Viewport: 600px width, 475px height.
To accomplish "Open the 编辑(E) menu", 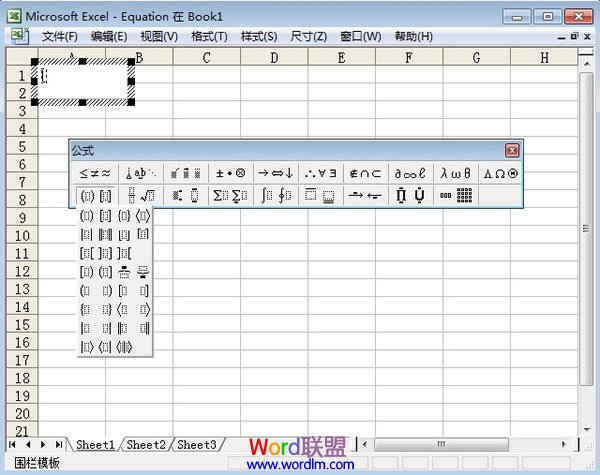I will pyautogui.click(x=109, y=37).
